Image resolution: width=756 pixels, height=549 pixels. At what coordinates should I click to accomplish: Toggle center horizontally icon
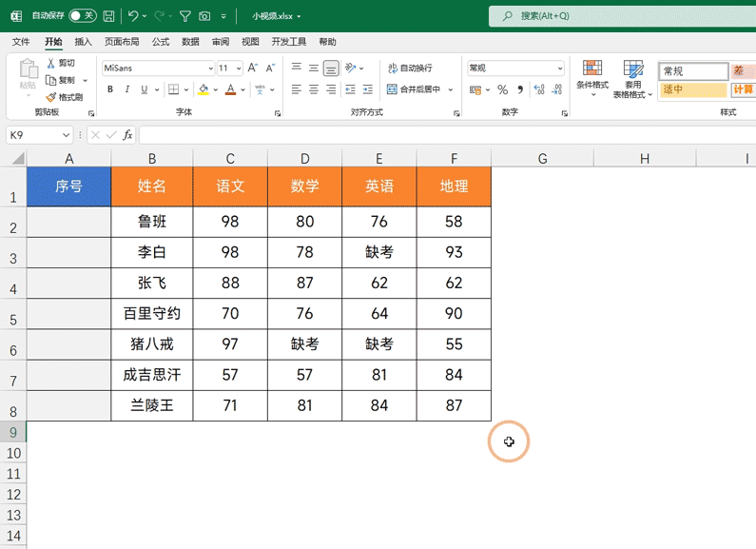coord(314,89)
